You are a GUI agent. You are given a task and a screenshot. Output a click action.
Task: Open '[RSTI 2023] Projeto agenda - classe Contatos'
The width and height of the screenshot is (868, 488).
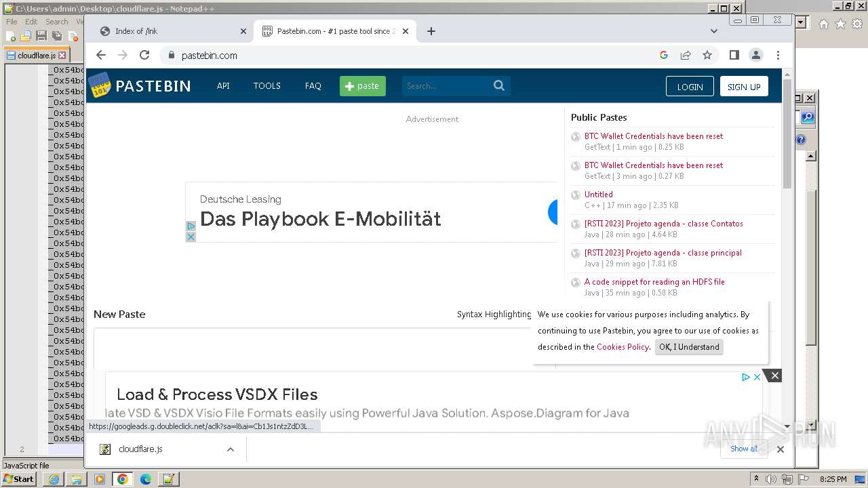pos(664,224)
